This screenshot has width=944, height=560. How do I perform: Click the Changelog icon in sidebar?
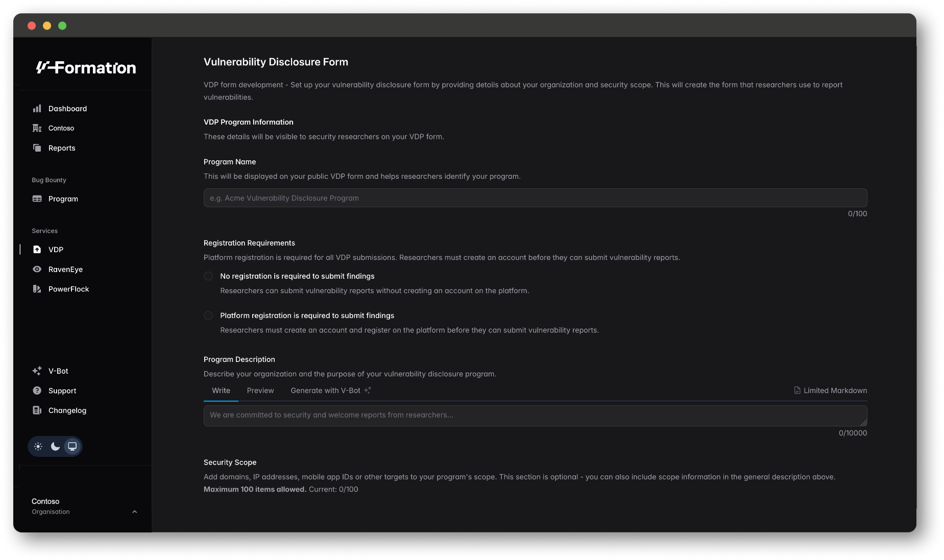[37, 410]
